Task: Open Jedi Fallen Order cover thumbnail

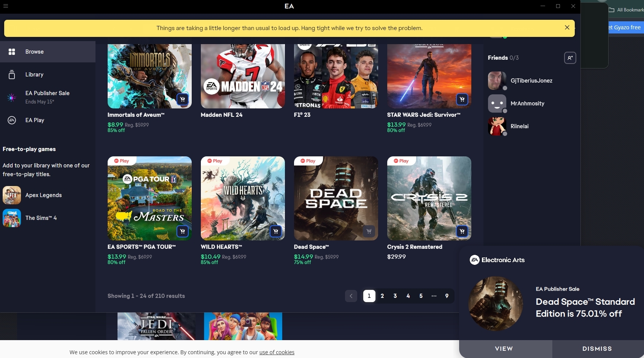Action: click(156, 326)
